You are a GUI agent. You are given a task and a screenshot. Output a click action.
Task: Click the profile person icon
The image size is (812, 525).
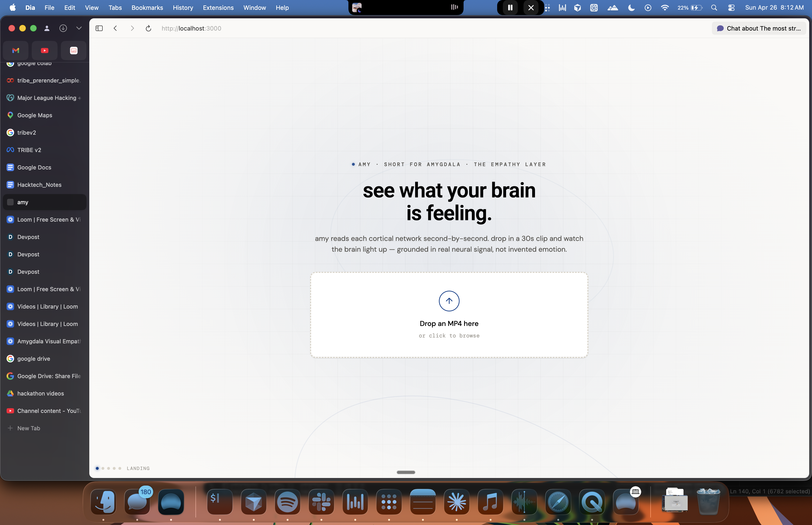pyautogui.click(x=47, y=28)
